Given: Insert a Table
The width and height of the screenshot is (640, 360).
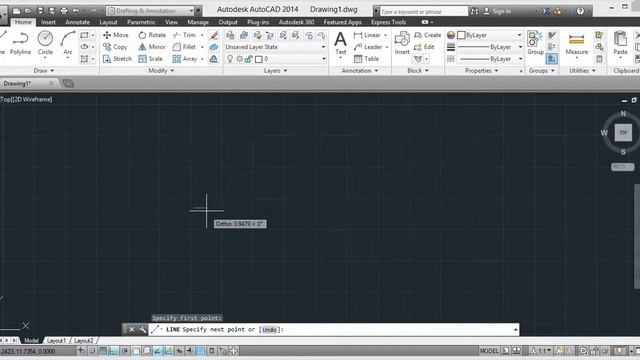Looking at the screenshot, I should (366, 59).
